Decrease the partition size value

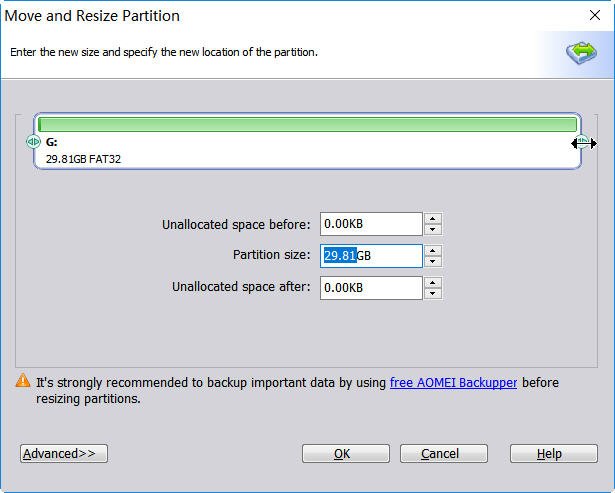tap(432, 262)
